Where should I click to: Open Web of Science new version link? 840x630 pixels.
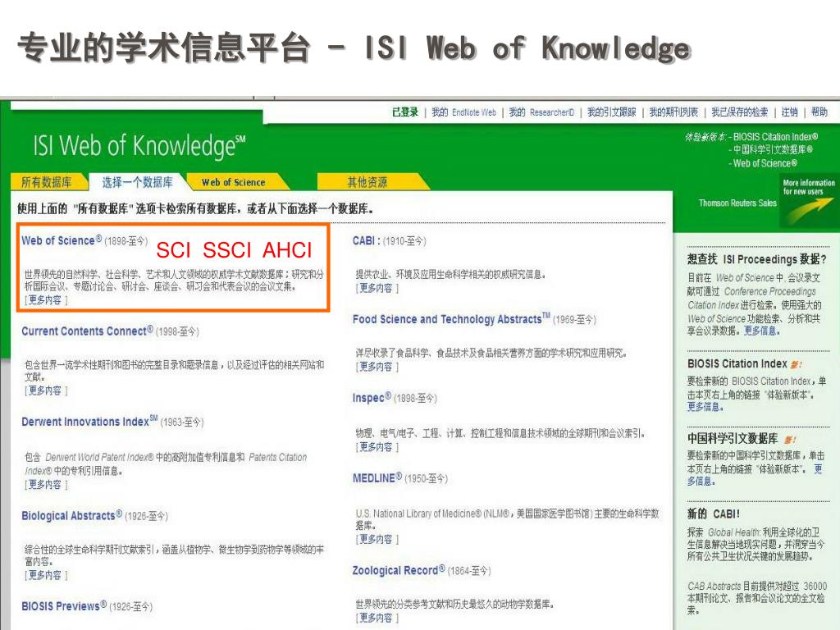point(765,163)
